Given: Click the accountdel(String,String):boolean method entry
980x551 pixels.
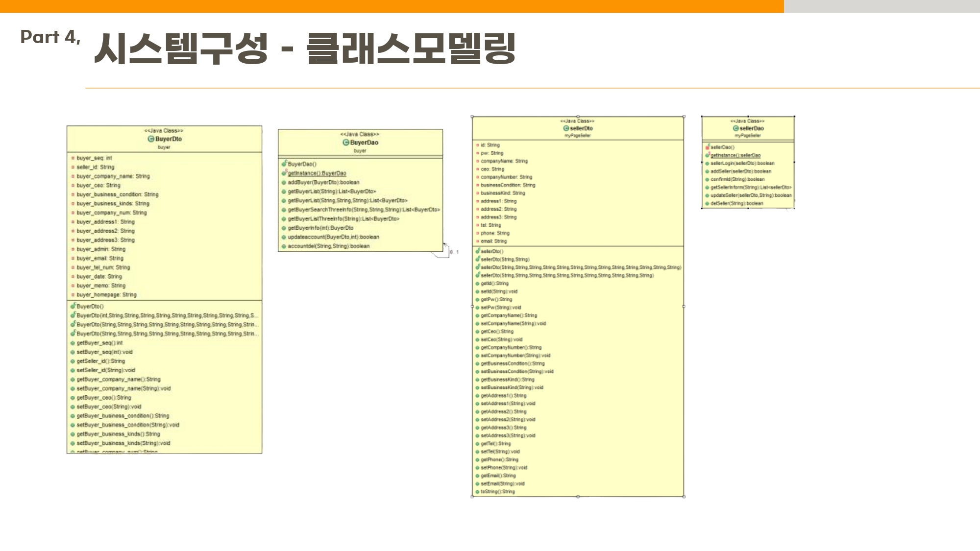Looking at the screenshot, I should [328, 246].
